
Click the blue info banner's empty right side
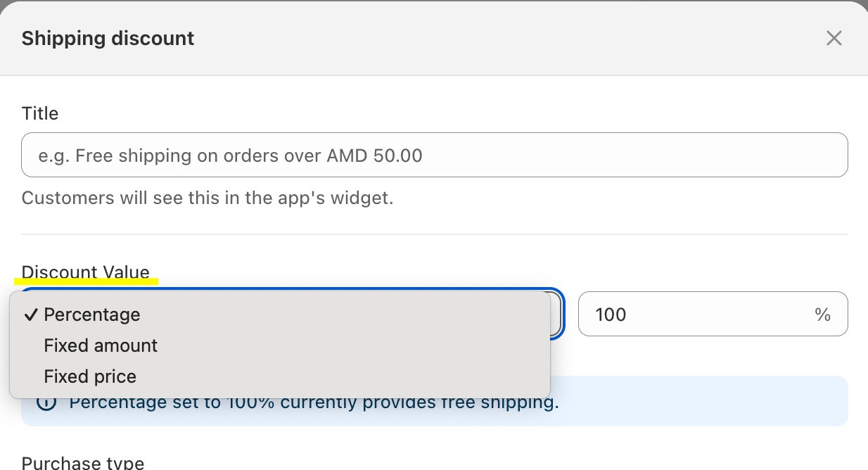(703, 403)
